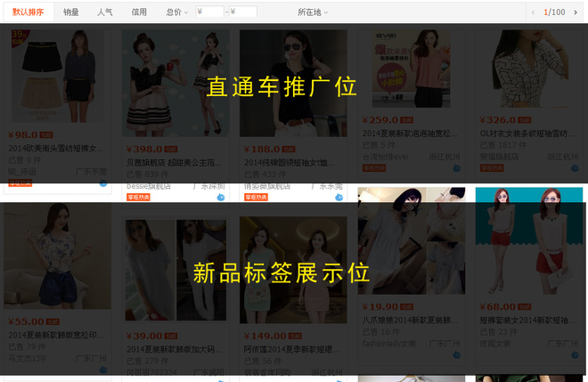Click orange badge beside ¥188.0 price

(289, 150)
